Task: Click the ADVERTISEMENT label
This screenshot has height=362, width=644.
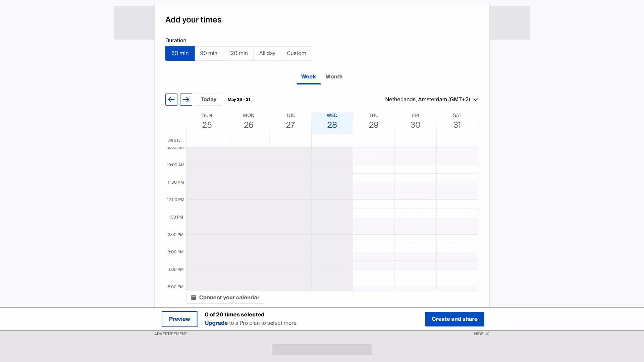Action: [x=171, y=334]
